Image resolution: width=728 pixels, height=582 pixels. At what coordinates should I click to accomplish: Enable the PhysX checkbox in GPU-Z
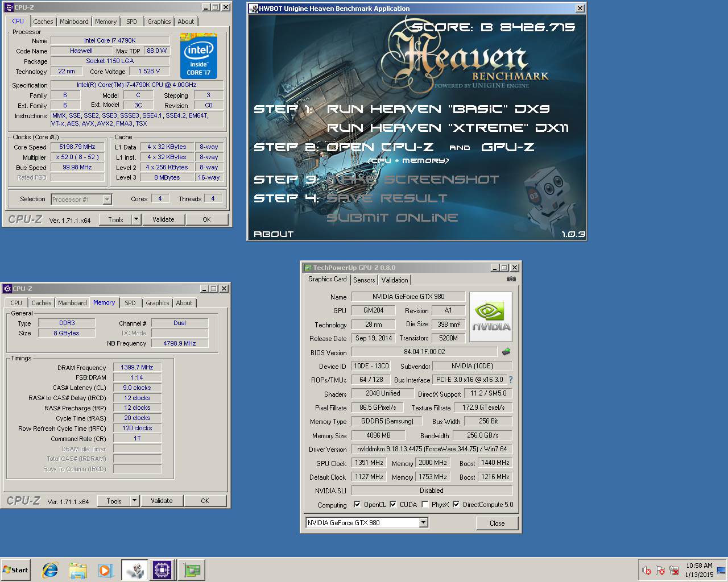pos(425,504)
